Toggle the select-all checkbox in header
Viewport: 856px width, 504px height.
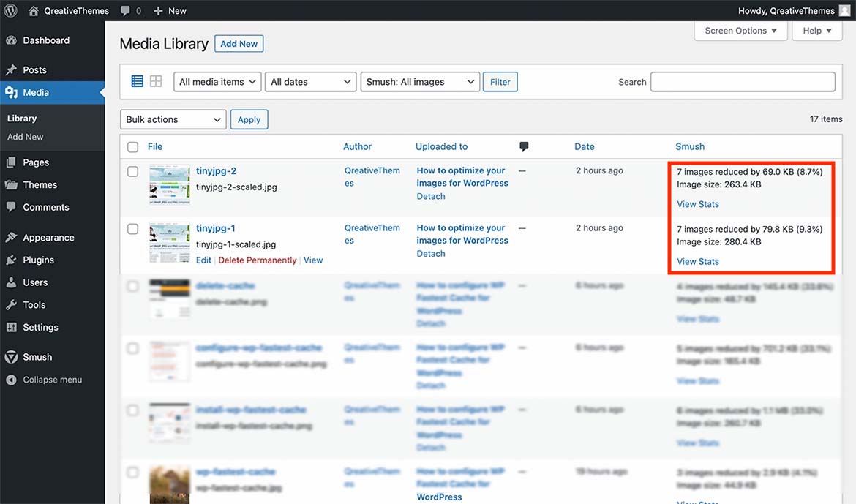[x=132, y=147]
